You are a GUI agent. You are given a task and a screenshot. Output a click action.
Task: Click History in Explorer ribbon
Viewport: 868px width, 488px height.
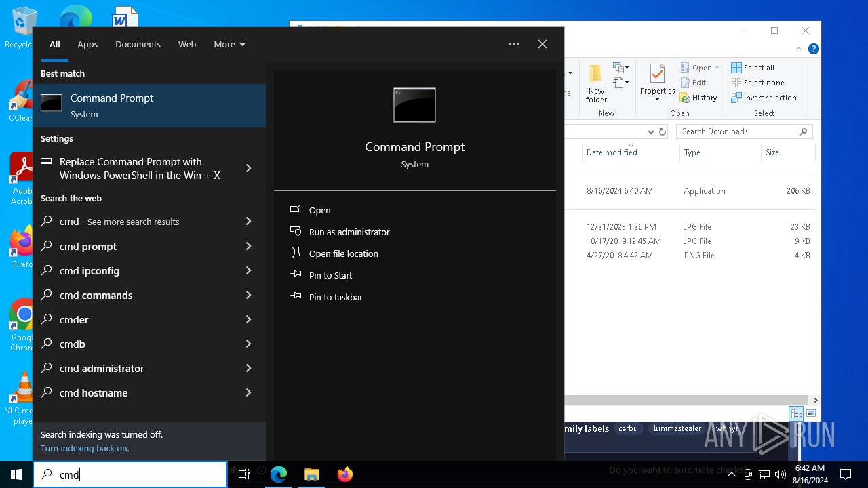[x=698, y=98]
